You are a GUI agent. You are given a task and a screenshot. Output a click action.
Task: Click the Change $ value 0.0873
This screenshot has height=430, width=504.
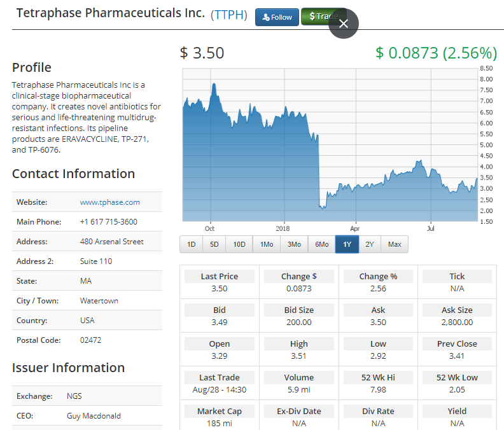point(299,289)
